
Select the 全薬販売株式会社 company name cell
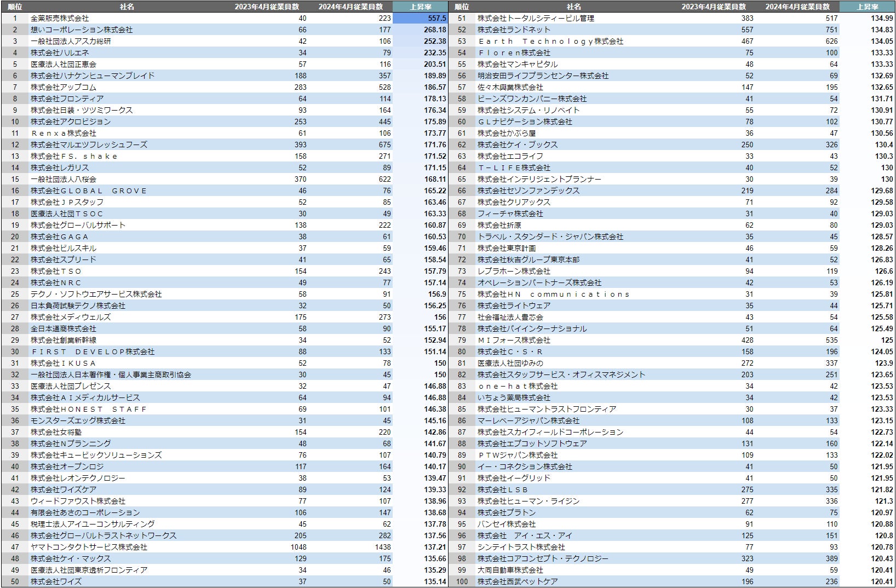pos(60,18)
